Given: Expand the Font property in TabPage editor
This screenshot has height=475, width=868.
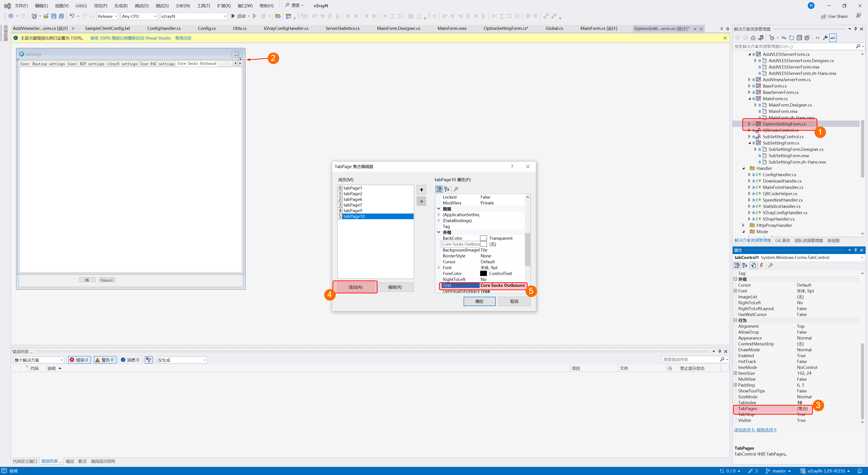Looking at the screenshot, I should click(x=439, y=268).
